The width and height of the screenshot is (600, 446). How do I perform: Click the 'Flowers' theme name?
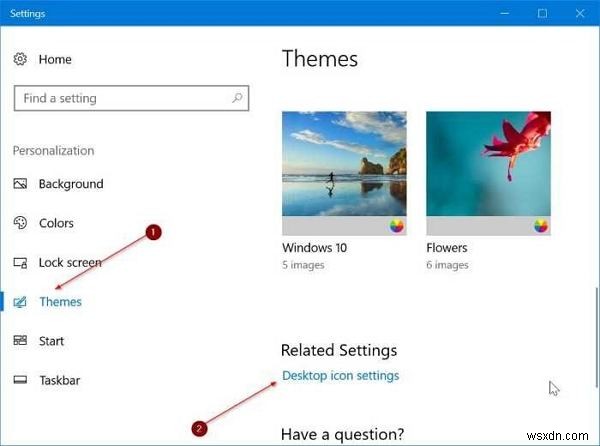(x=447, y=247)
